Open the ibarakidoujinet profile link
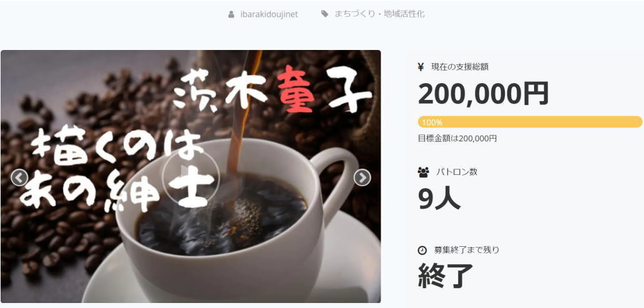This screenshot has width=644, height=308. (269, 14)
